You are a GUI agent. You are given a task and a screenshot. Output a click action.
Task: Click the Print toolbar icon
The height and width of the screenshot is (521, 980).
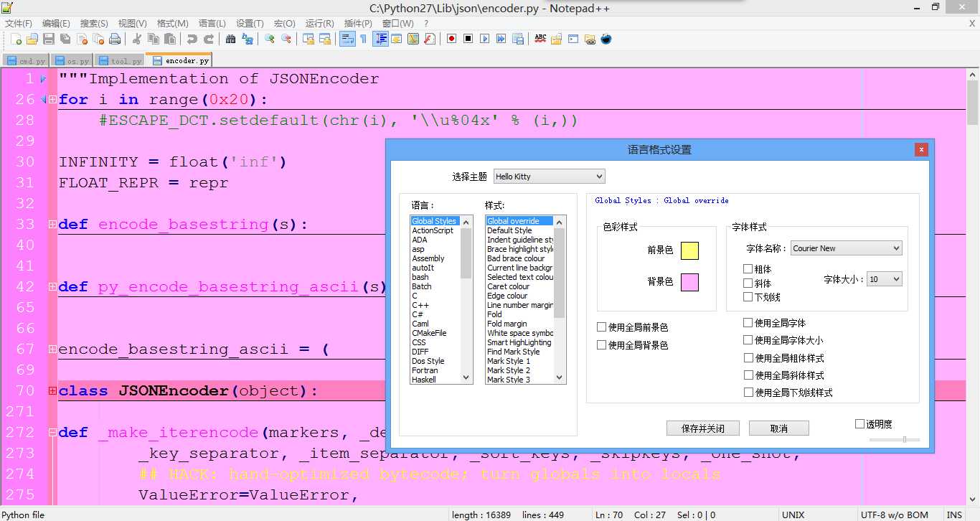pos(115,39)
